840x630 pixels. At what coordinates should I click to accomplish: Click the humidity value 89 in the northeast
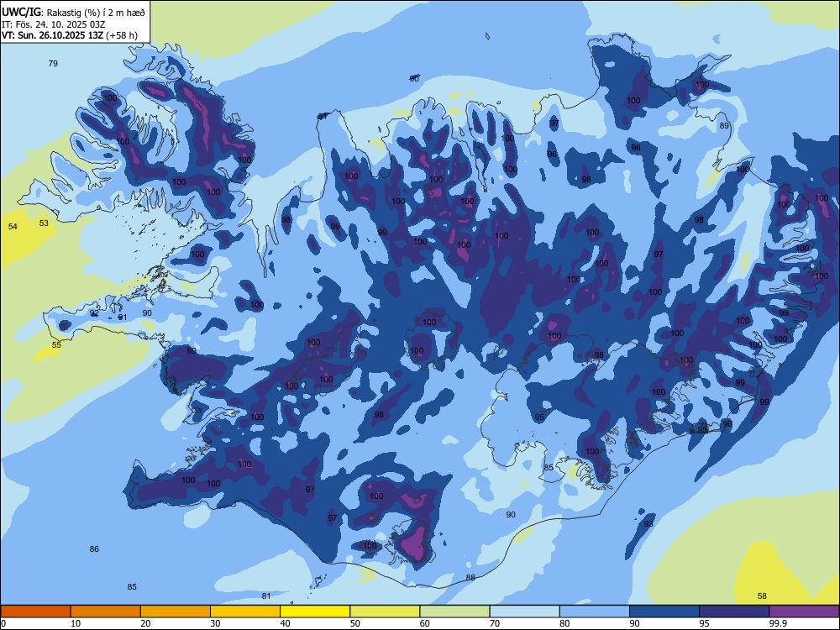[724, 125]
